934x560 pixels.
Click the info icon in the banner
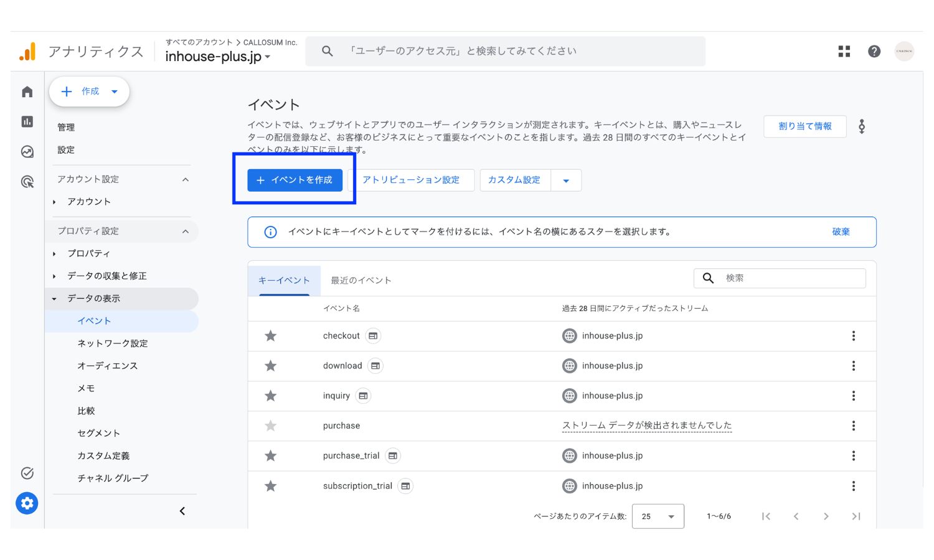[270, 232]
